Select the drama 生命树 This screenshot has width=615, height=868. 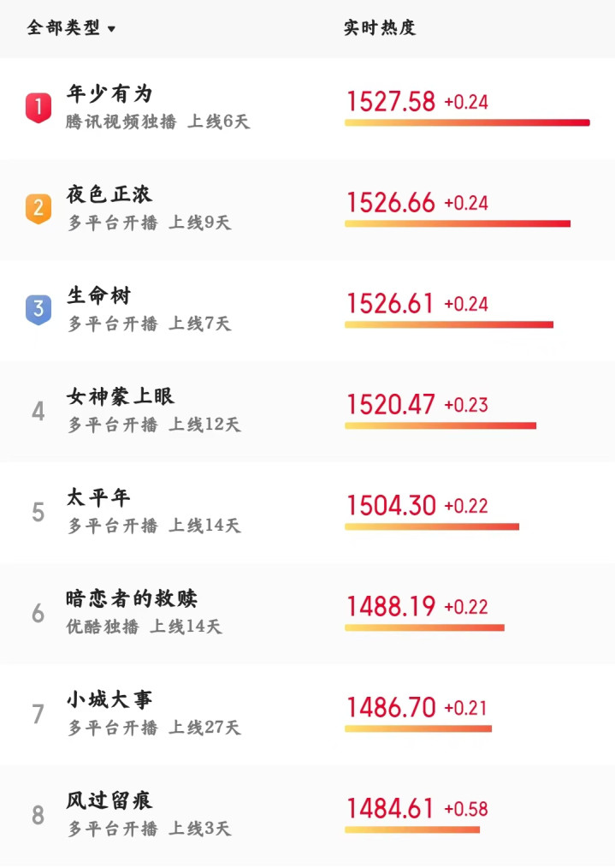point(99,296)
